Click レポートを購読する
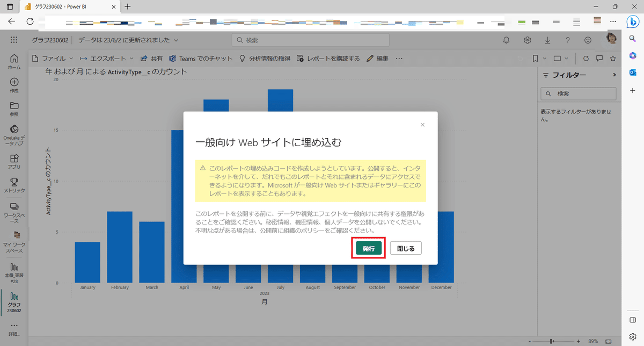This screenshot has height=346, width=644. tap(328, 59)
